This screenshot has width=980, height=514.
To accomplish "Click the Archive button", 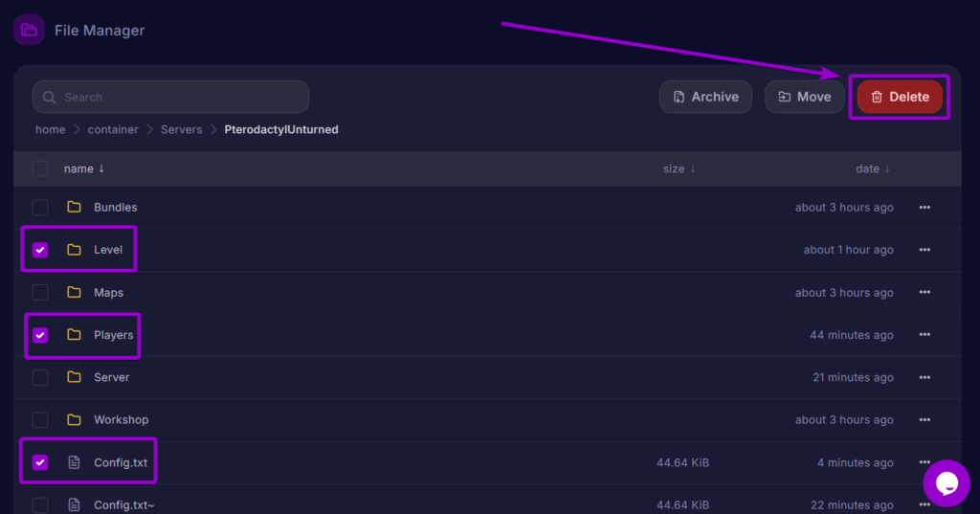I will [705, 97].
